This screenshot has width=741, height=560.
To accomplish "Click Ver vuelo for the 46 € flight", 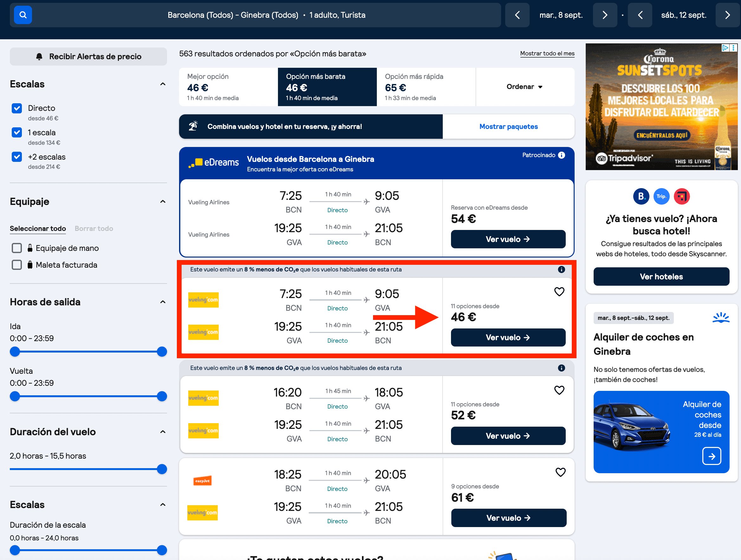I will pos(508,337).
